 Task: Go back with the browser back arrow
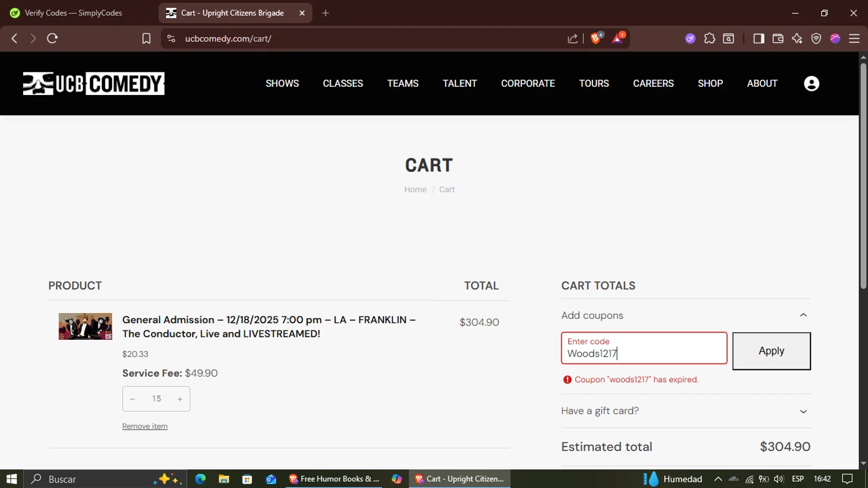(x=14, y=38)
